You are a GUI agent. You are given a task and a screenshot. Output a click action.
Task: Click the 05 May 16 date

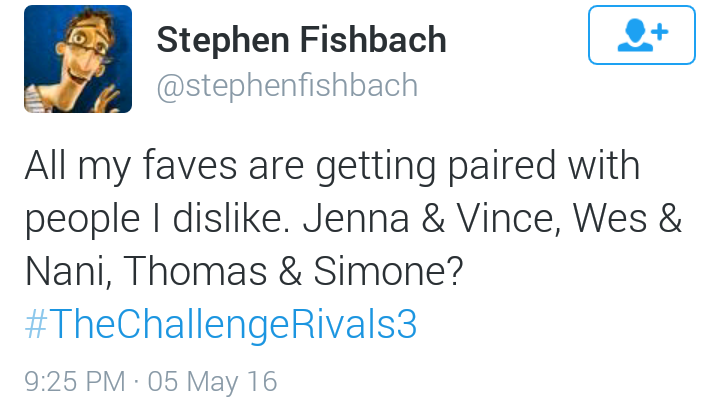point(212,381)
